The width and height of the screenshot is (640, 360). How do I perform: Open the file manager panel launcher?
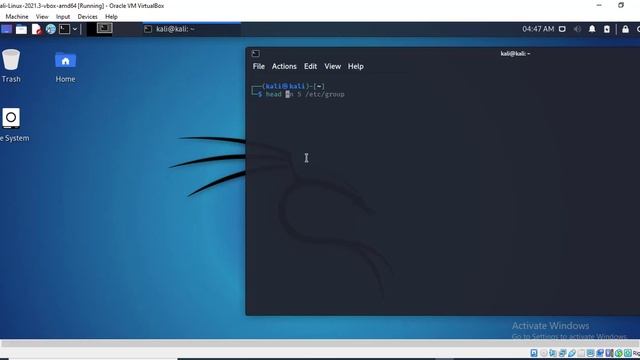click(x=21, y=29)
